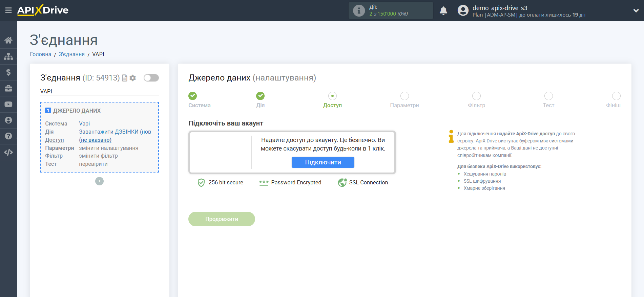Click the Password Encrypted asterisks icon

[264, 183]
